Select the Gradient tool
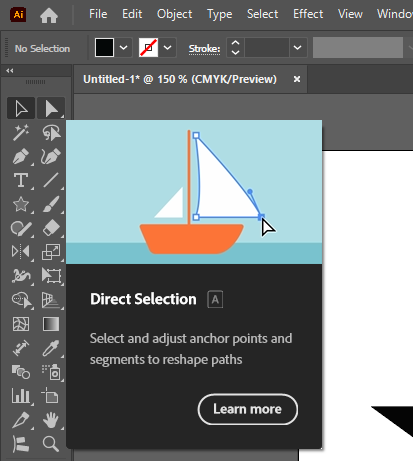Image resolution: width=413 pixels, height=461 pixels. [x=51, y=324]
